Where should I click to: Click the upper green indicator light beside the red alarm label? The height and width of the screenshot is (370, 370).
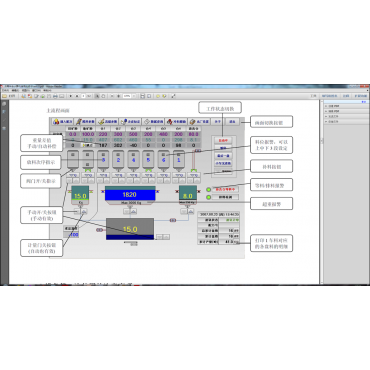coord(209,190)
